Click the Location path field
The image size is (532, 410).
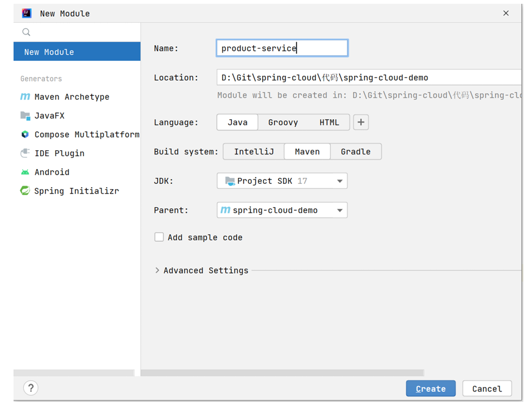[x=369, y=78]
